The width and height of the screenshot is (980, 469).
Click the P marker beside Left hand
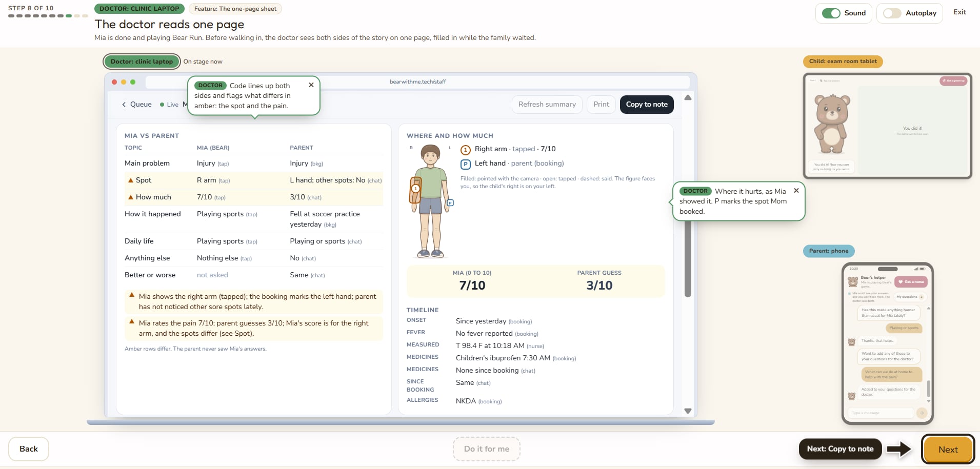465,165
